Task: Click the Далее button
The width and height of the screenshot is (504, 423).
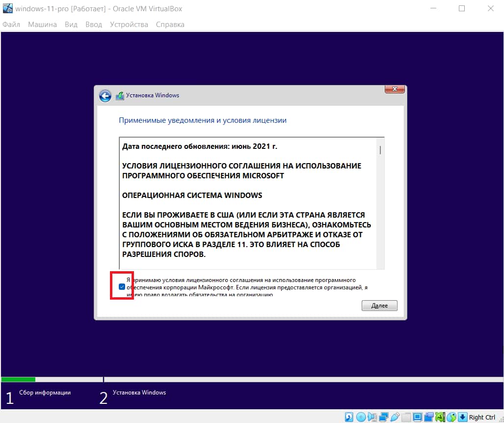Action: pos(379,306)
